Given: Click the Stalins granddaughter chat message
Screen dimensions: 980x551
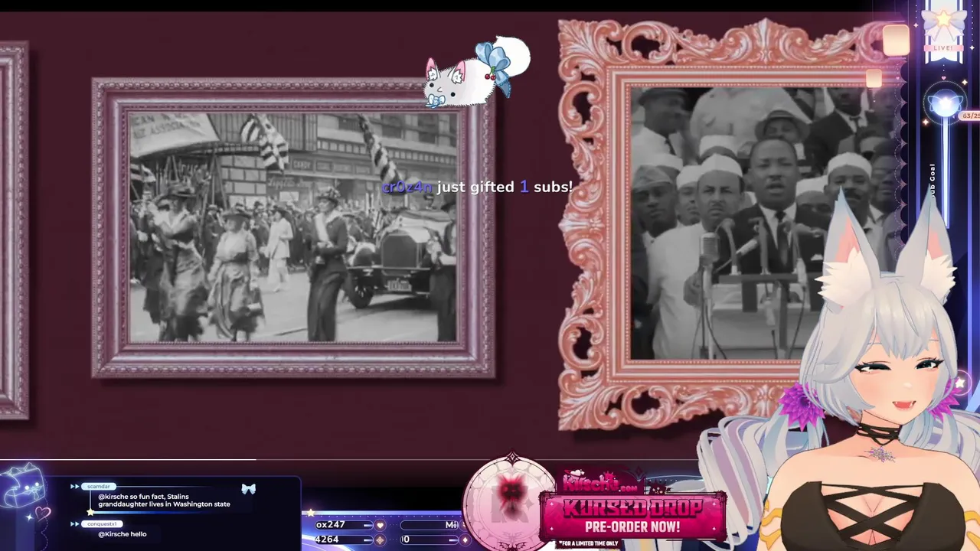Looking at the screenshot, I should click(x=164, y=500).
